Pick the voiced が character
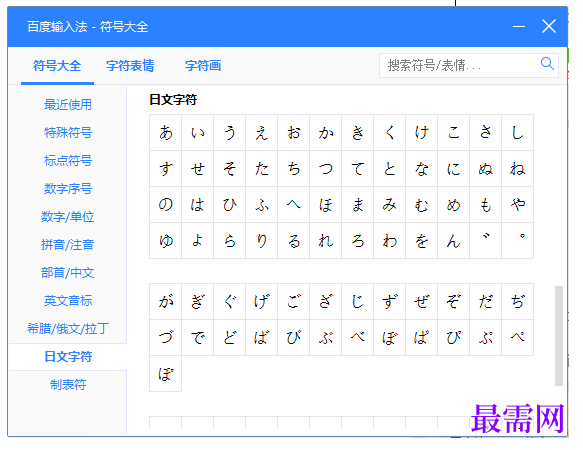Viewport: 583px width, 450px height. tap(165, 301)
